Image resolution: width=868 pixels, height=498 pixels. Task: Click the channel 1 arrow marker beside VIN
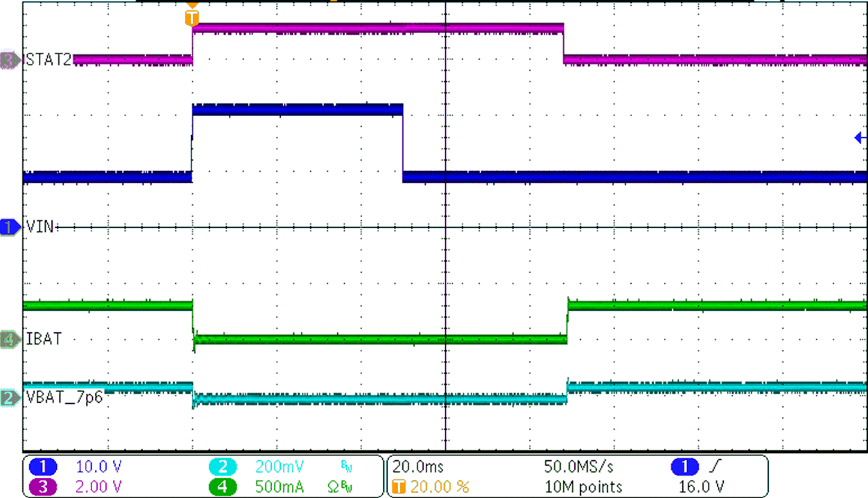coord(9,227)
